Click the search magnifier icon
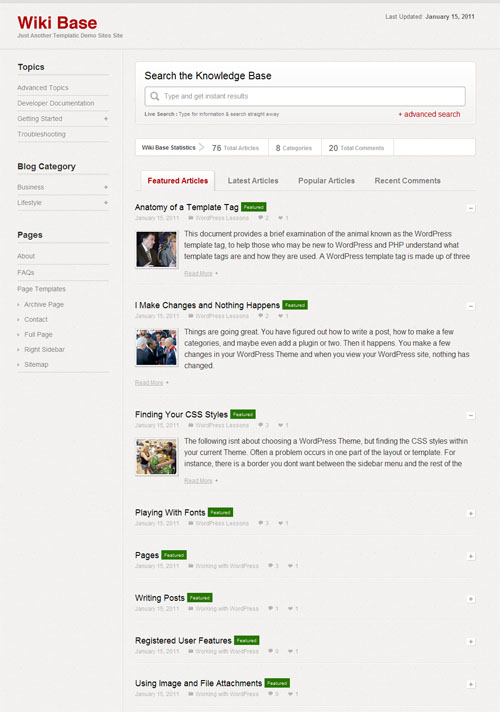The width and height of the screenshot is (500, 712). (154, 96)
